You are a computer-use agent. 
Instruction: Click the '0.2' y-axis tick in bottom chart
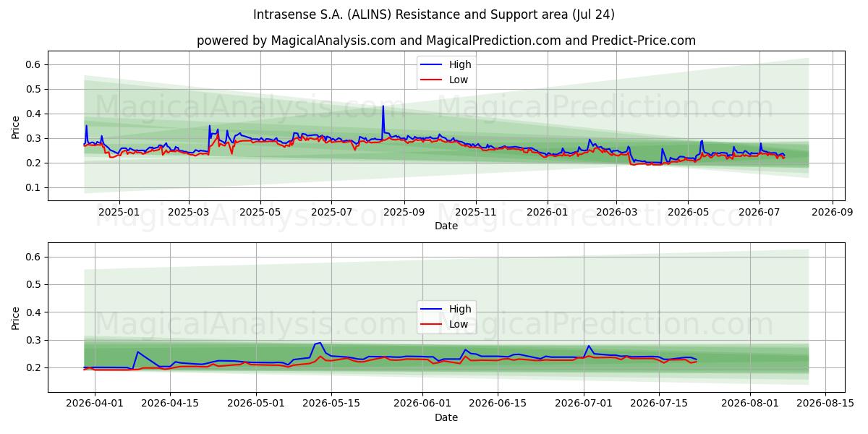[35, 367]
